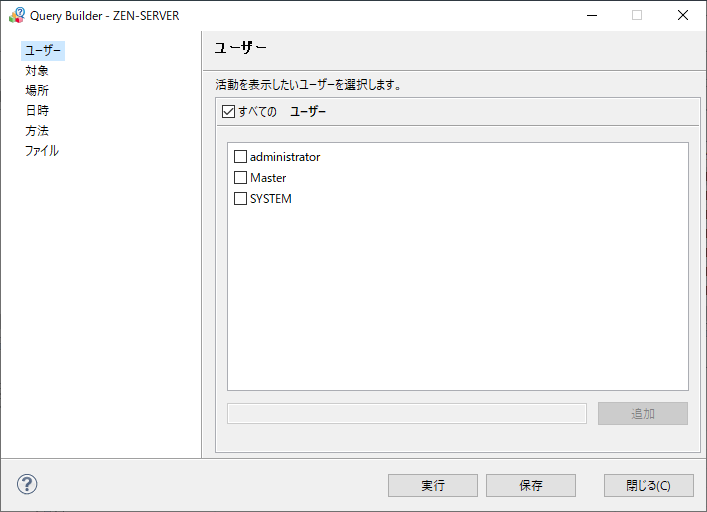Click the 保存 button
This screenshot has width=707, height=512.
tap(530, 485)
